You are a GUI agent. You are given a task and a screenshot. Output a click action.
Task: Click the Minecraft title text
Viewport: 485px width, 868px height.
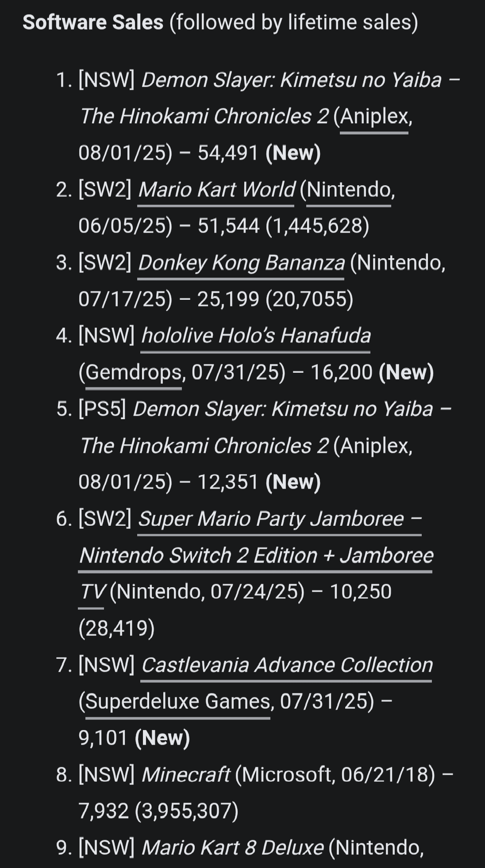(x=185, y=775)
